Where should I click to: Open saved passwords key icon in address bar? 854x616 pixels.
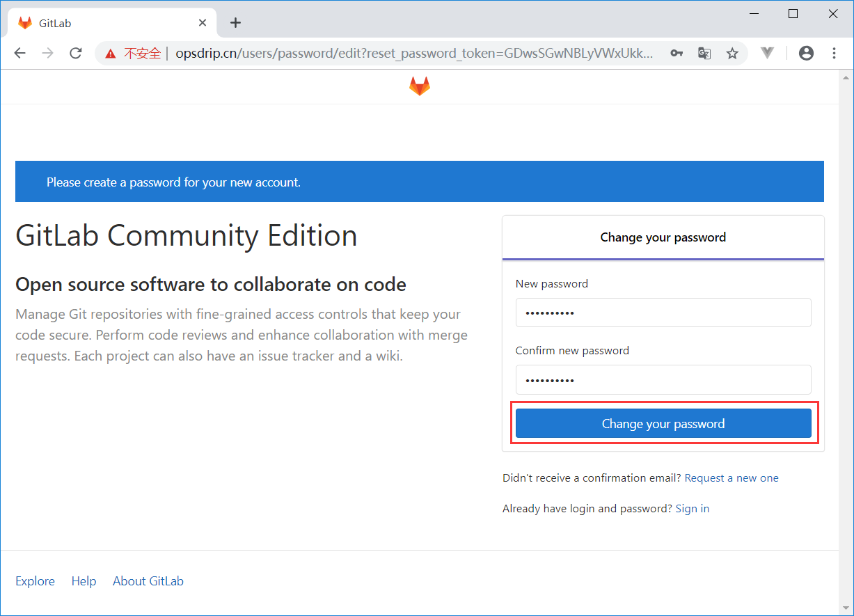tap(676, 54)
